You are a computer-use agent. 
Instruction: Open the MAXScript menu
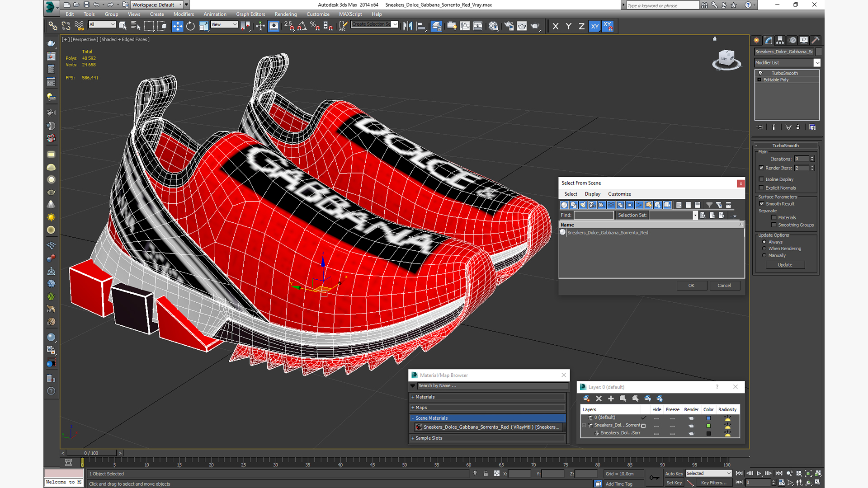pyautogui.click(x=350, y=14)
